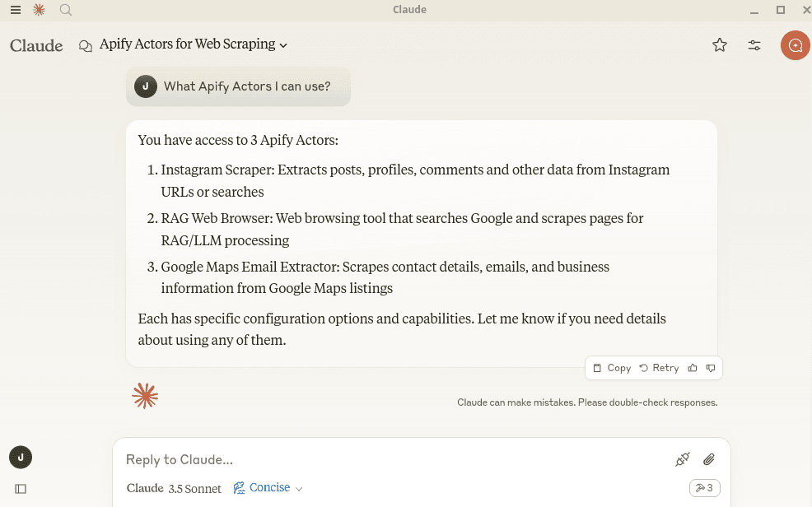The height and width of the screenshot is (507, 812).
Task: Copy the response
Action: 612,368
